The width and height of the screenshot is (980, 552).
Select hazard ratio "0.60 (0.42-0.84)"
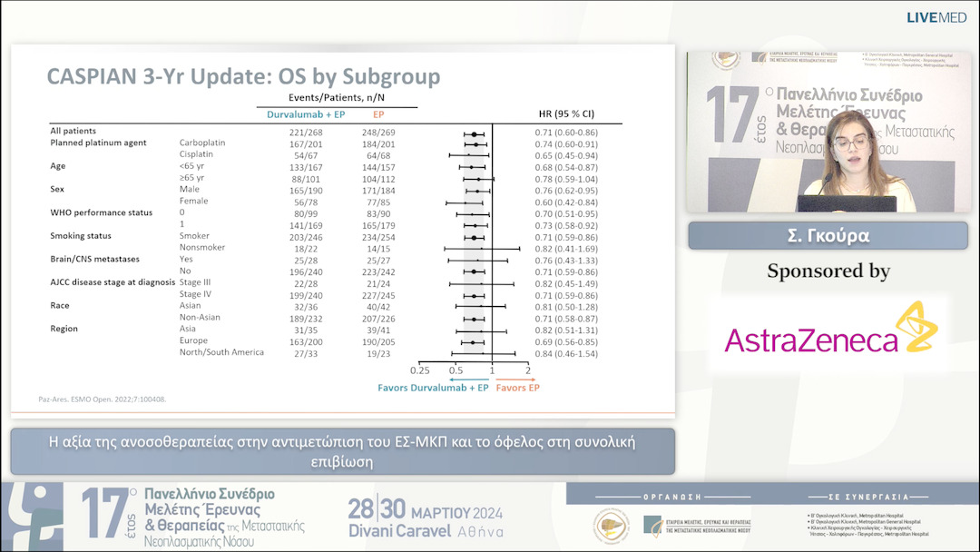(x=566, y=202)
